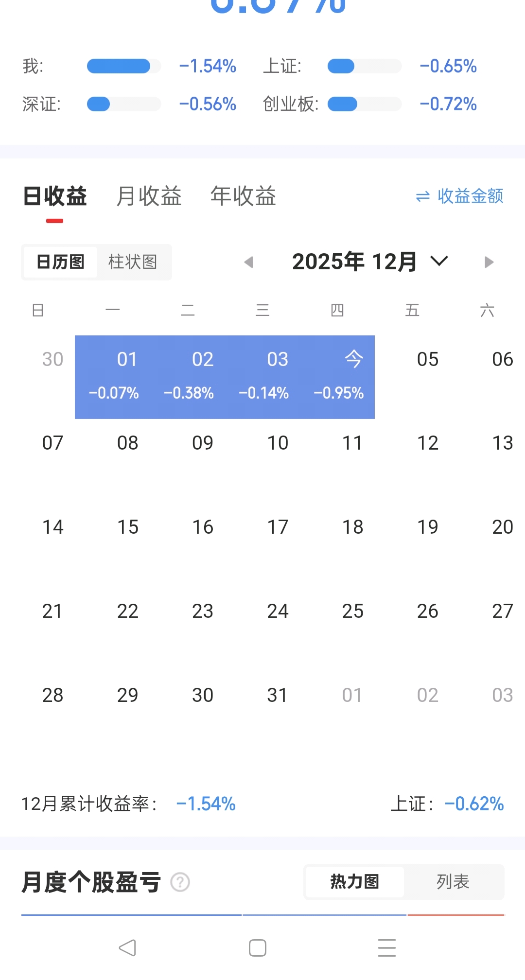The image size is (525, 980).
Task: Open the 月收益 tab
Action: [x=149, y=196]
